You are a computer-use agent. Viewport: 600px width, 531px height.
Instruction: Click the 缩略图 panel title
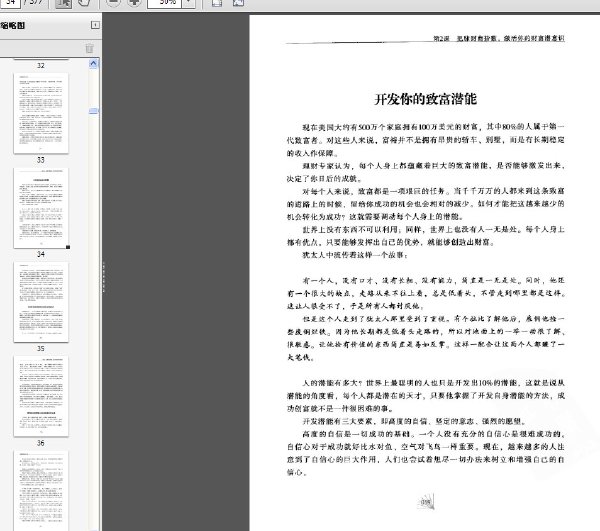click(x=13, y=26)
